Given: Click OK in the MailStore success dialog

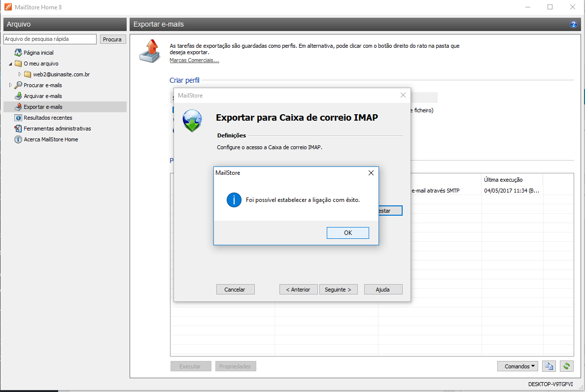Looking at the screenshot, I should (x=347, y=233).
